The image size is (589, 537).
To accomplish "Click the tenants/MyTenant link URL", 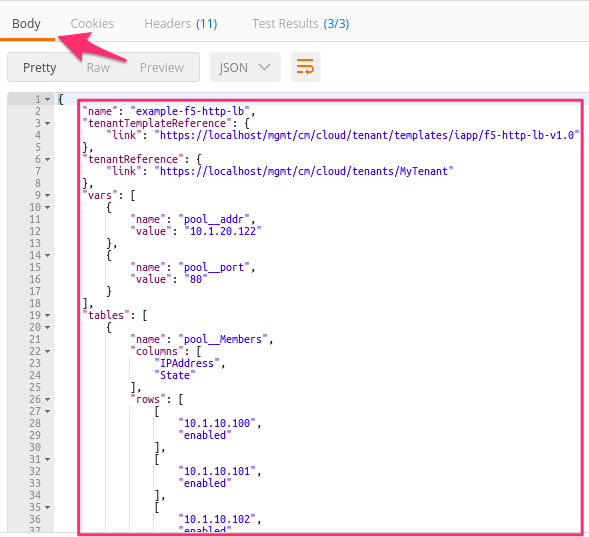I will click(x=304, y=171).
